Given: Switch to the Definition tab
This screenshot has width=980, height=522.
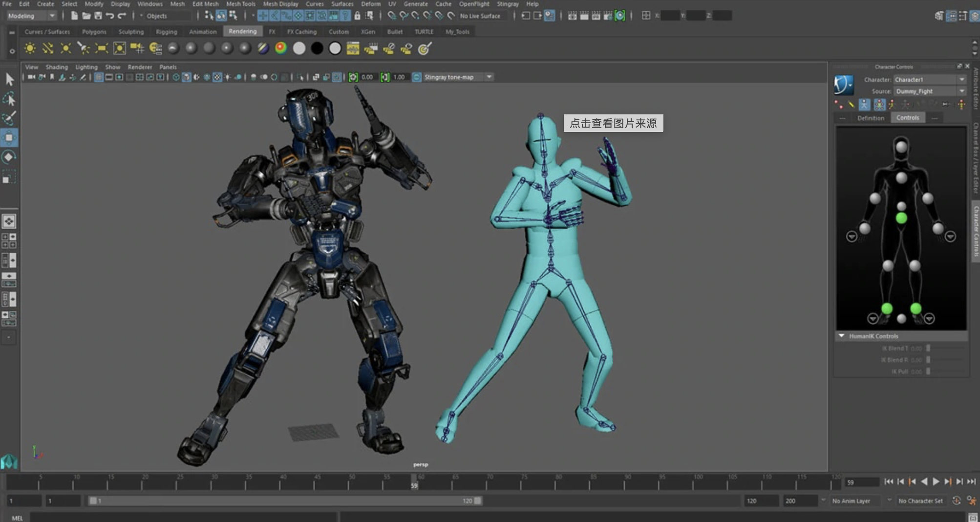Looking at the screenshot, I should (870, 118).
